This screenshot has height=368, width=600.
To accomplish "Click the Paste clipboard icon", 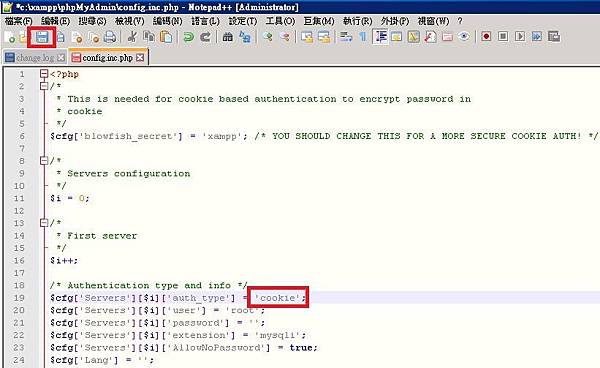I will pos(166,37).
